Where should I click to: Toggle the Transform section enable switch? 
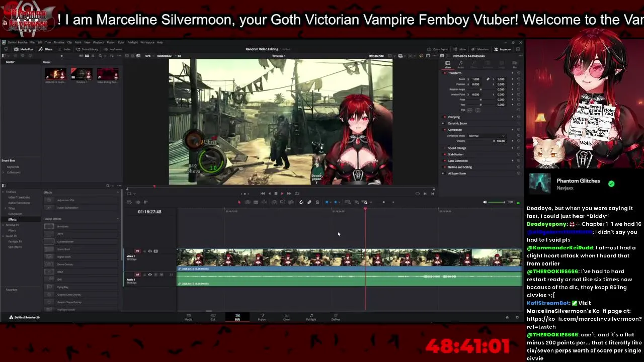445,73
